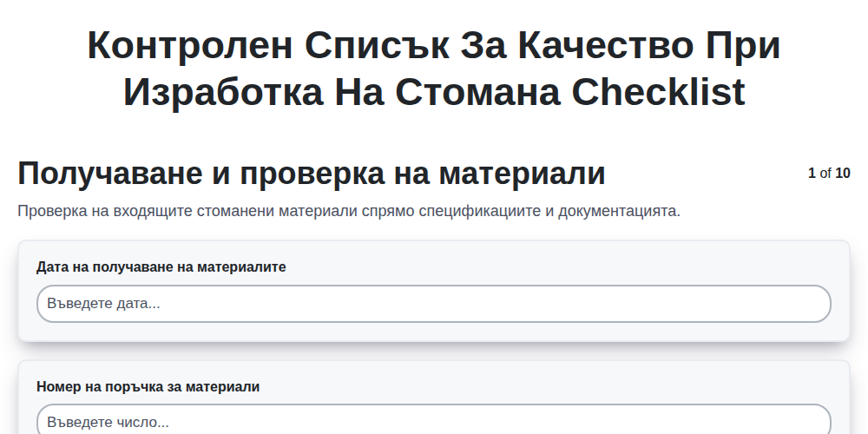Click the word 'Checklist' in the title
The width and height of the screenshot is (868, 434).
(x=658, y=92)
